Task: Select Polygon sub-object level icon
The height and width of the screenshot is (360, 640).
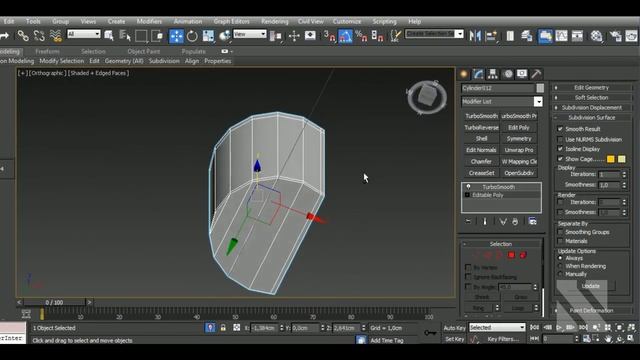Action: (x=511, y=255)
